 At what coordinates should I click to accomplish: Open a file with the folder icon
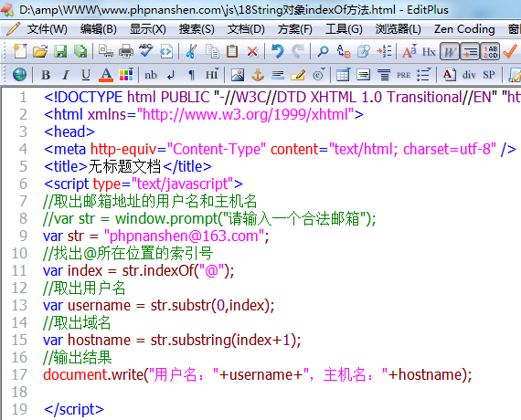coord(40,51)
